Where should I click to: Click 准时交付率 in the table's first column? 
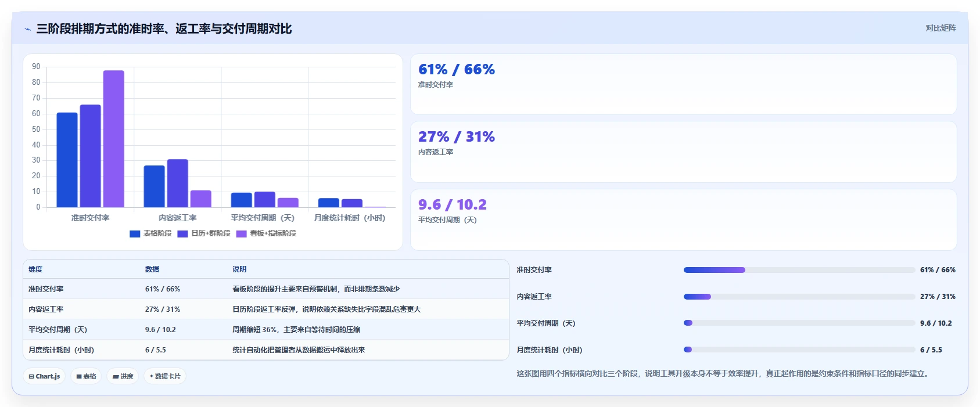[x=46, y=289]
